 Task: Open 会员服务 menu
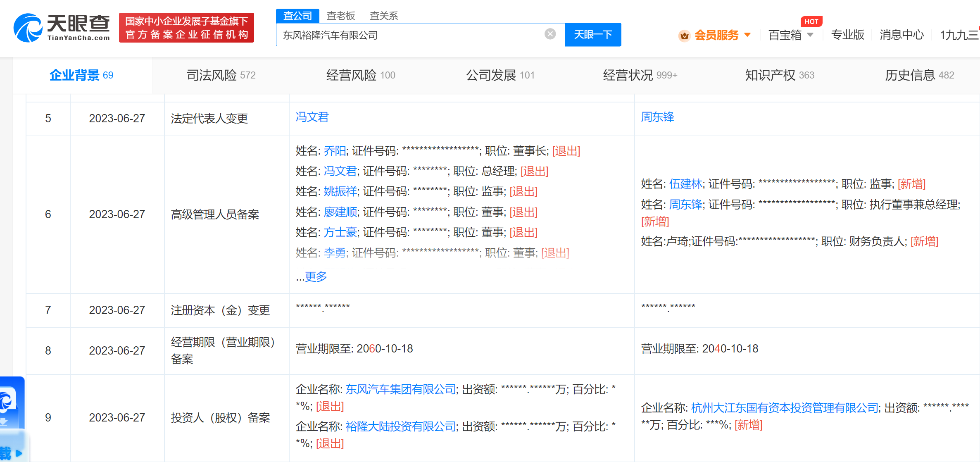click(x=716, y=35)
